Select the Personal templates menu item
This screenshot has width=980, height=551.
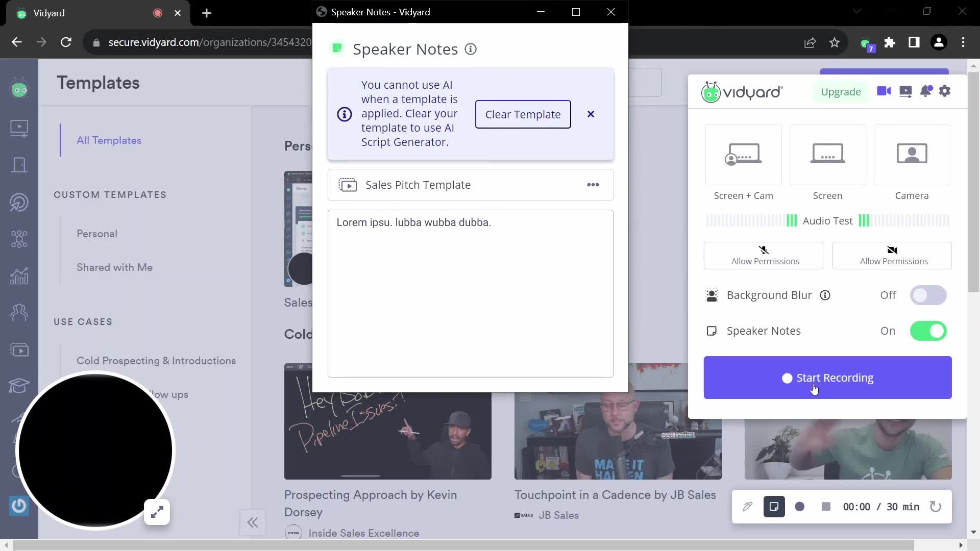click(x=96, y=233)
